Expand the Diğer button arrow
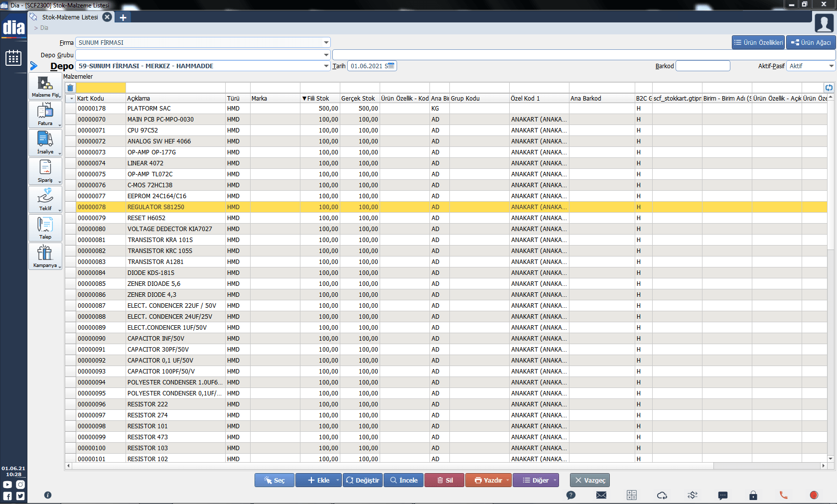 [555, 480]
